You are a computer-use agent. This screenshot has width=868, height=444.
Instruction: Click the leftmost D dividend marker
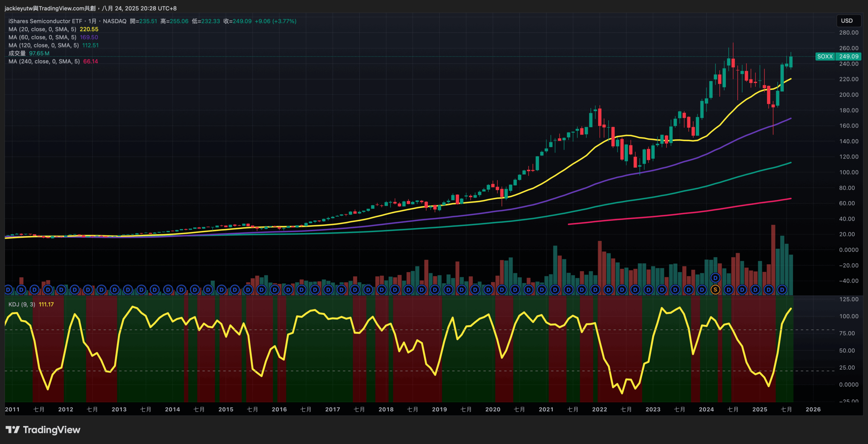click(8, 290)
